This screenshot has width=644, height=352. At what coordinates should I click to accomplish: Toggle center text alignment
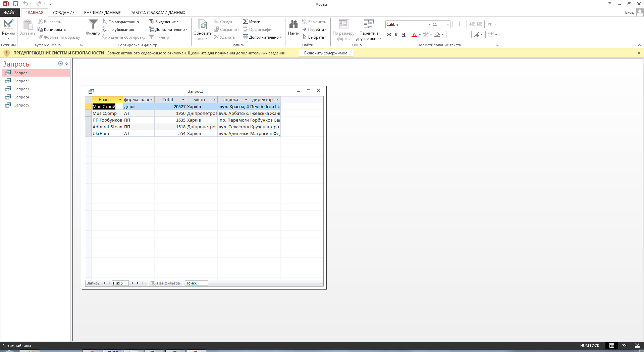coord(459,34)
